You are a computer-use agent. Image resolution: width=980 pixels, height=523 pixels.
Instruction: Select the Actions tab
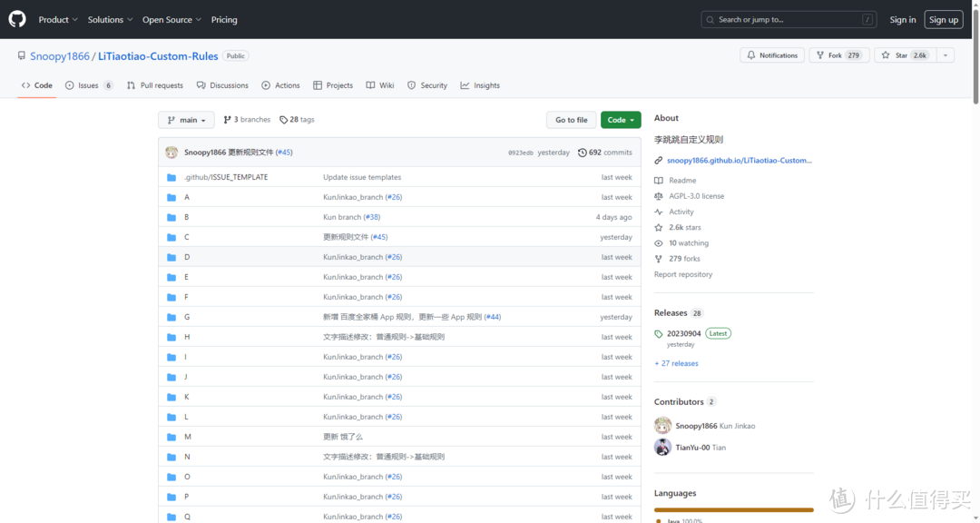click(x=280, y=85)
